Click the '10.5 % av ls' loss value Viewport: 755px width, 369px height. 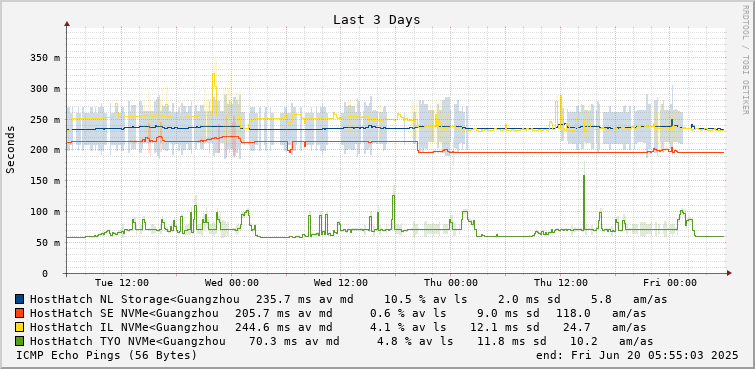click(x=426, y=299)
